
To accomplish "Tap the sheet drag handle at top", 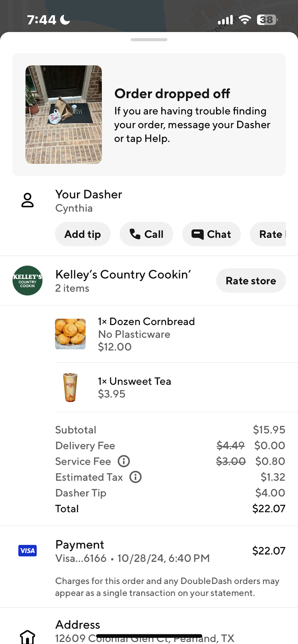I will point(149,40).
